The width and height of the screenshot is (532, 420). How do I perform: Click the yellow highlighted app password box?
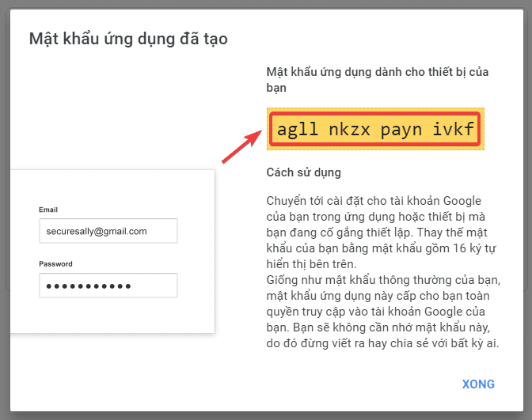pos(375,129)
